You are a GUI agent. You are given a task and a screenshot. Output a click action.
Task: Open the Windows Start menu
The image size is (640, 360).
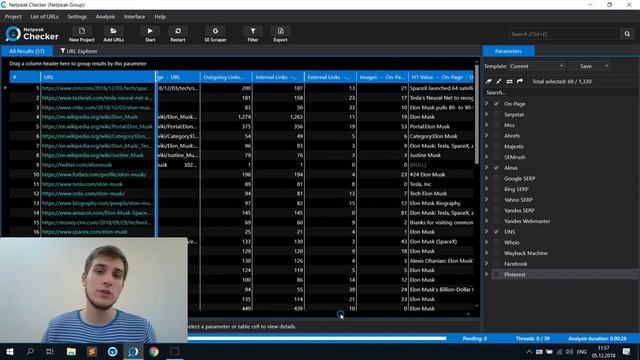10,351
